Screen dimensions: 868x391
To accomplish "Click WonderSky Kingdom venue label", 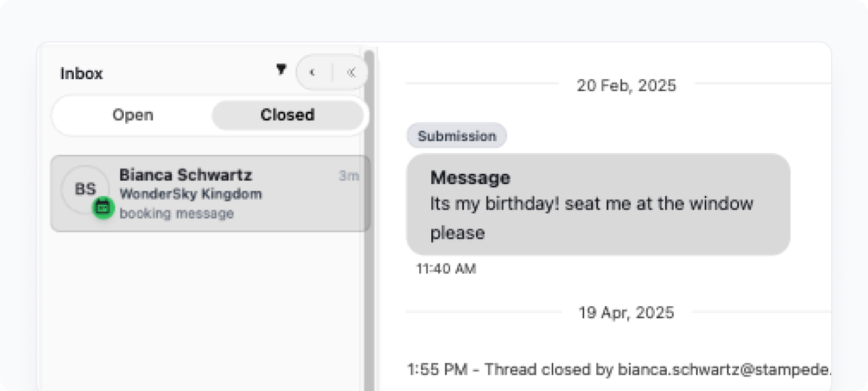I will tap(190, 194).
